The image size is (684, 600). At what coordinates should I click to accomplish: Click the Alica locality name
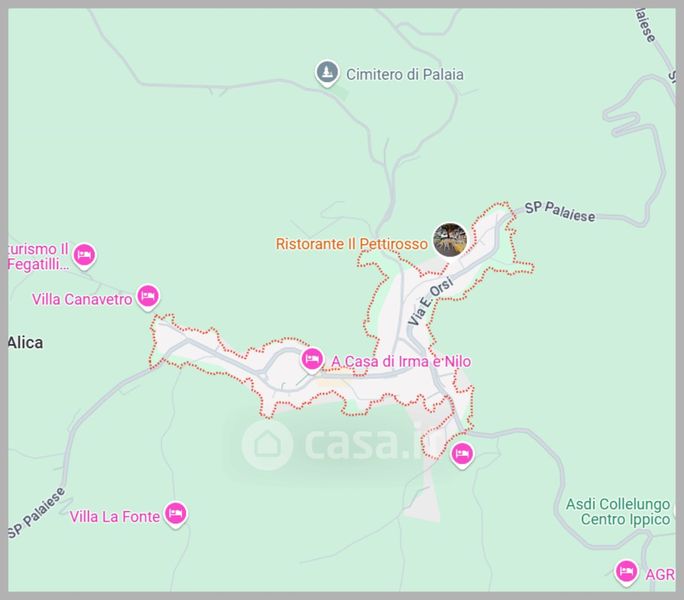[25, 343]
